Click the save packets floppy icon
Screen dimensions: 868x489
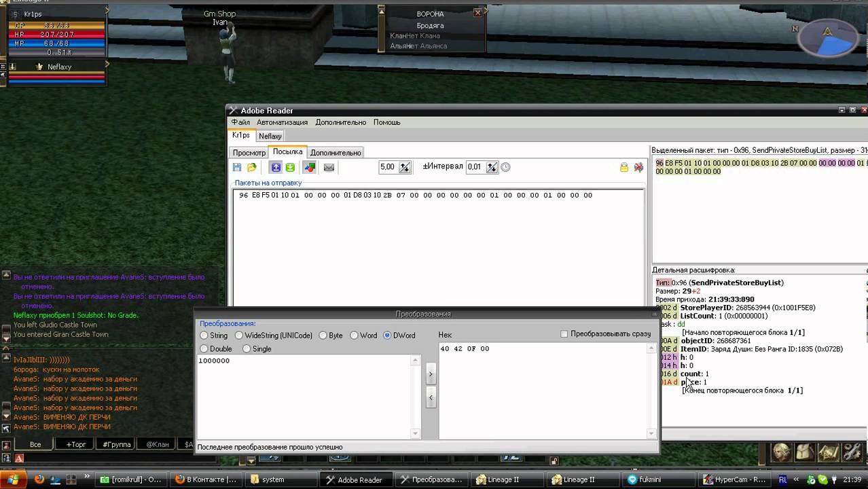click(x=237, y=167)
